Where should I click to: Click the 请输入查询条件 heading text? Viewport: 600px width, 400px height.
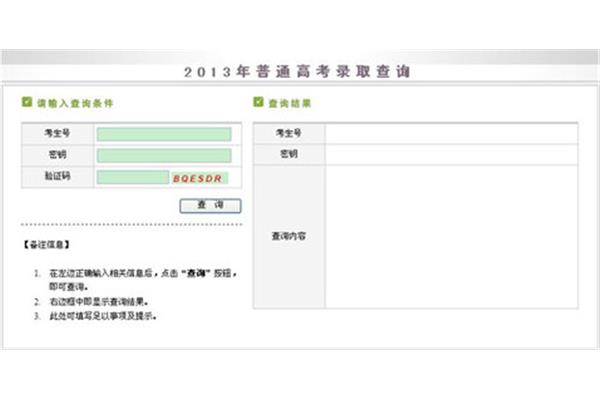coord(75,103)
